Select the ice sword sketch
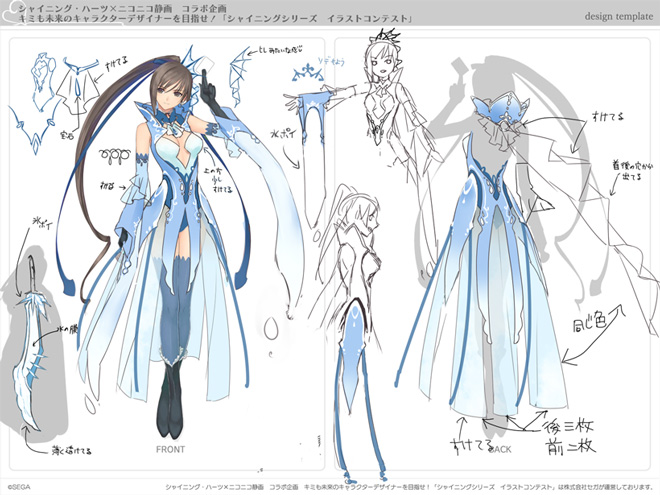Viewport: 660px width, 495px height. (32, 343)
